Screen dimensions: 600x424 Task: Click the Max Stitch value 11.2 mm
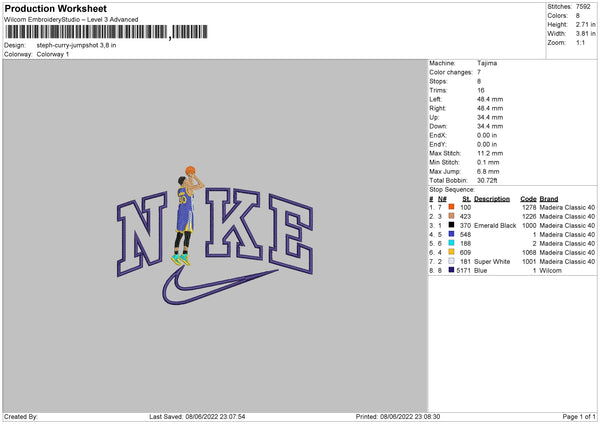coord(490,153)
